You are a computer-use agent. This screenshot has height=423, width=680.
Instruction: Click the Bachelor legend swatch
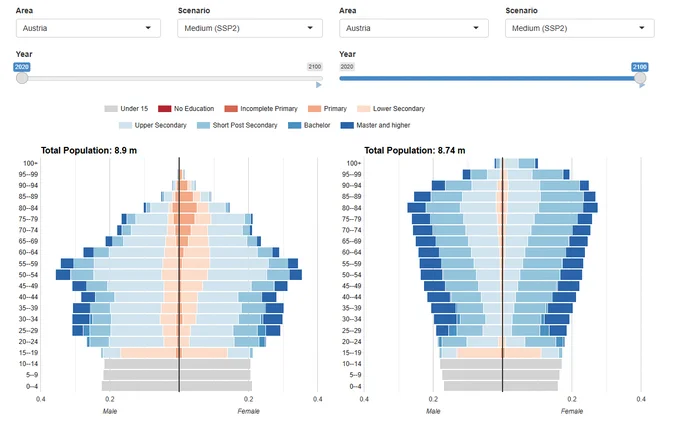tap(294, 125)
